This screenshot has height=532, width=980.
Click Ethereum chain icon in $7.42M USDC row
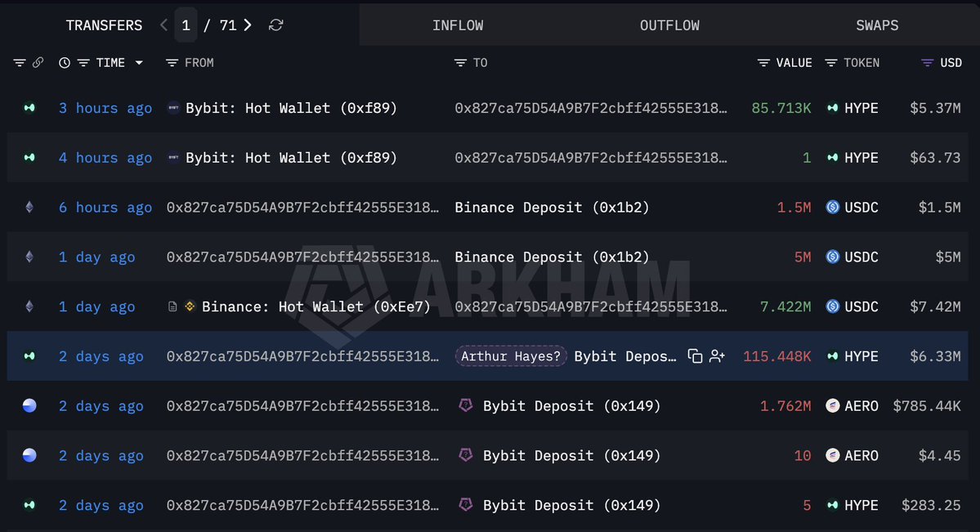coord(29,306)
